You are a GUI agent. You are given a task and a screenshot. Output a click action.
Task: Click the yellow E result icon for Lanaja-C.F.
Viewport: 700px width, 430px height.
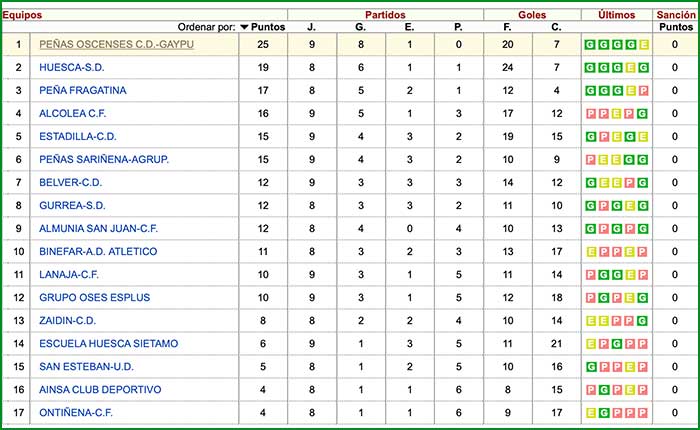pyautogui.click(x=630, y=274)
